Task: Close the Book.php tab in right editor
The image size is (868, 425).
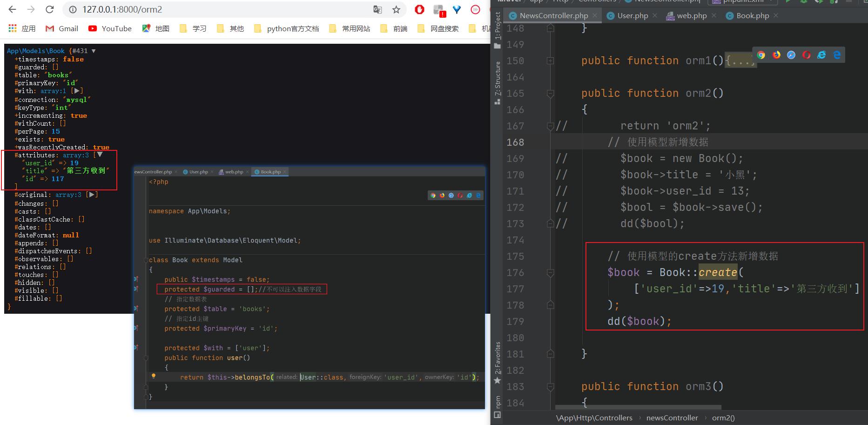Action: 776,15
